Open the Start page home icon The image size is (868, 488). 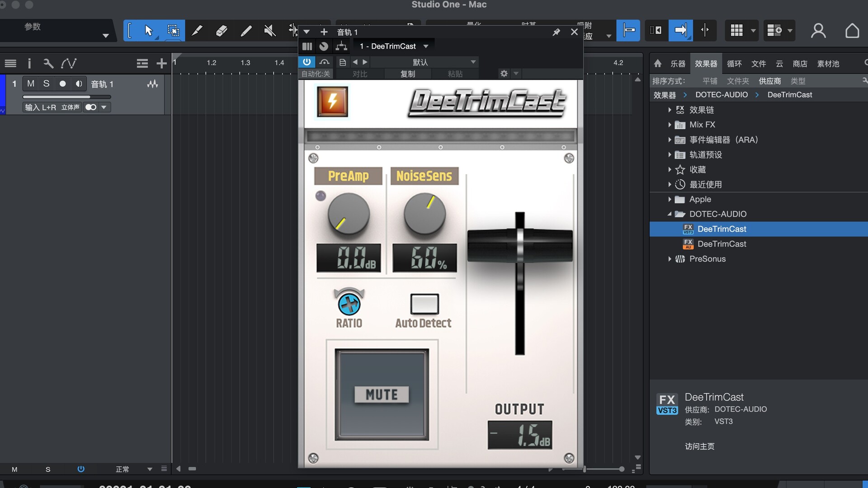point(852,31)
